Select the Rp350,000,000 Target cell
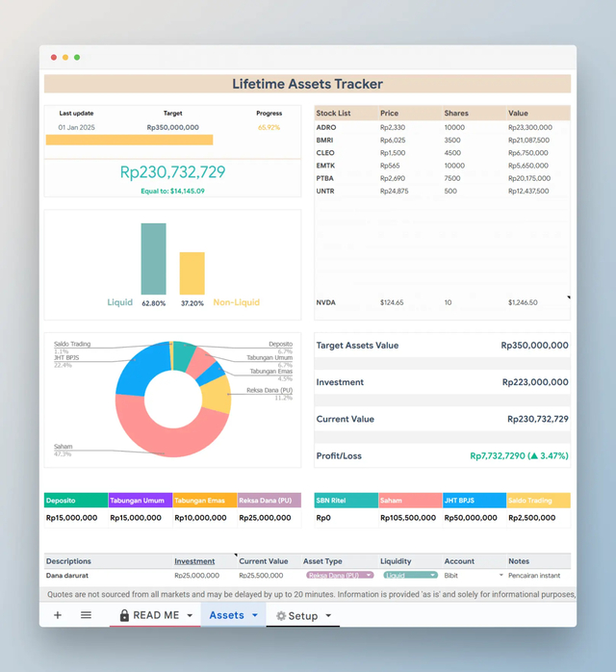 point(172,127)
